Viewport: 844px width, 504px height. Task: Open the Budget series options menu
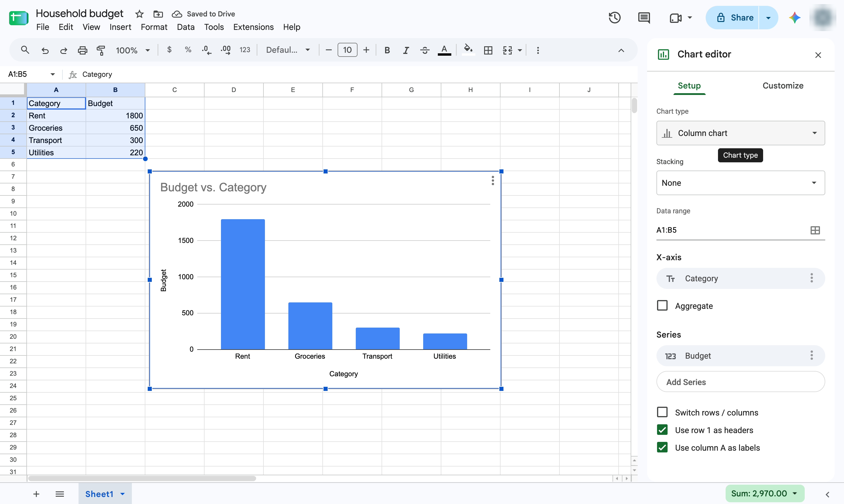click(x=812, y=356)
